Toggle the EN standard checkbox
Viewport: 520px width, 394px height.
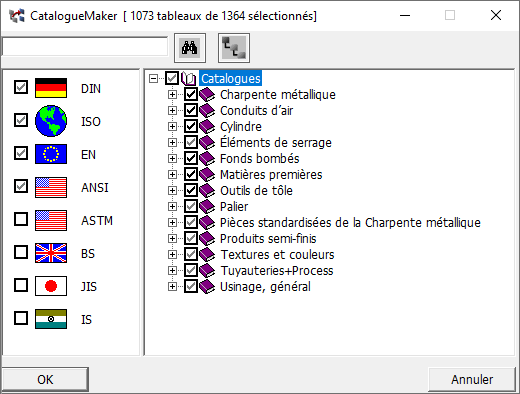point(21,153)
